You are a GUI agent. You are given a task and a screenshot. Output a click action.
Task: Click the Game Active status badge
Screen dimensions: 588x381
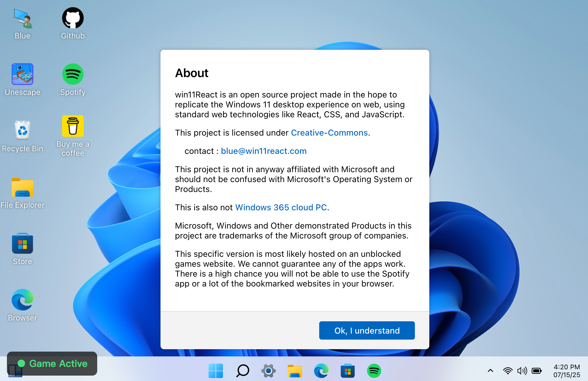tap(52, 364)
